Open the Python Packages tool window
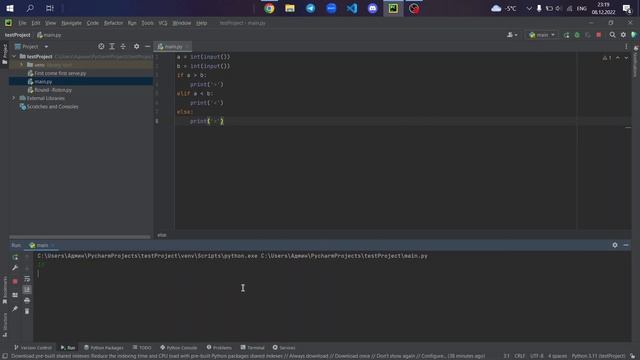This screenshot has width=640, height=360. [x=104, y=348]
